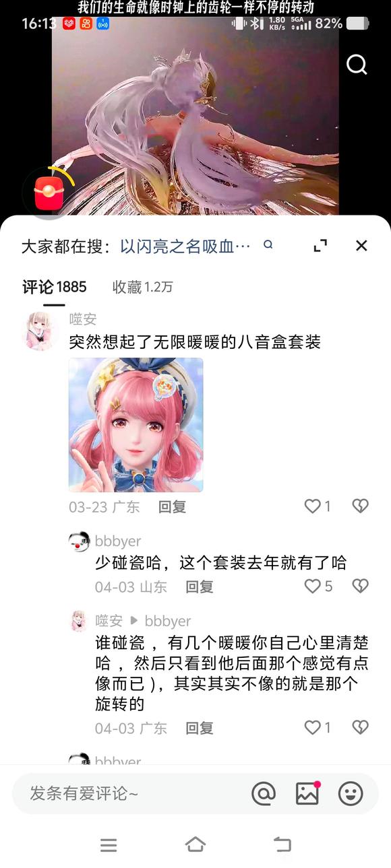Reply to 噬安's 03-23 comment
The image size is (391, 868).
(x=172, y=507)
